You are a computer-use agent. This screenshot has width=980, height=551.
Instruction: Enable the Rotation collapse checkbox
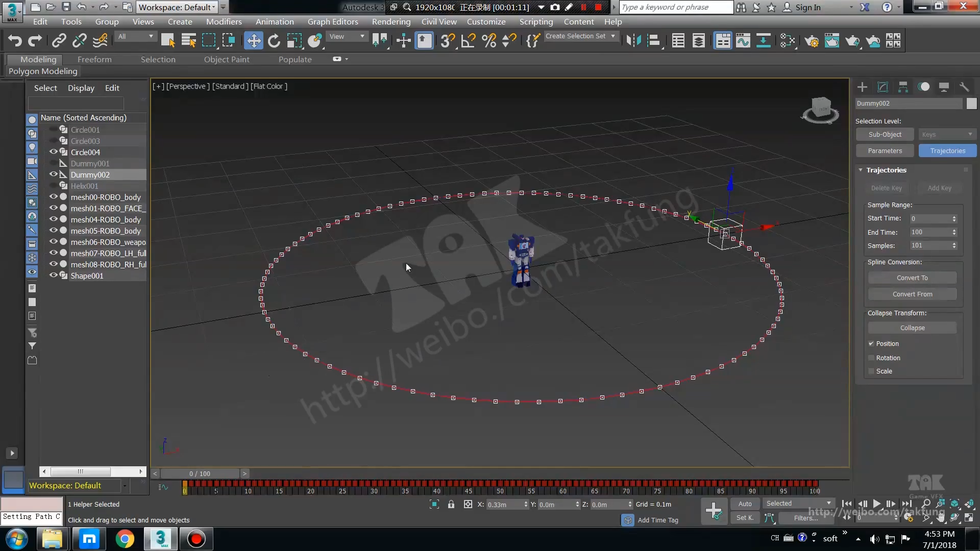[x=871, y=358]
